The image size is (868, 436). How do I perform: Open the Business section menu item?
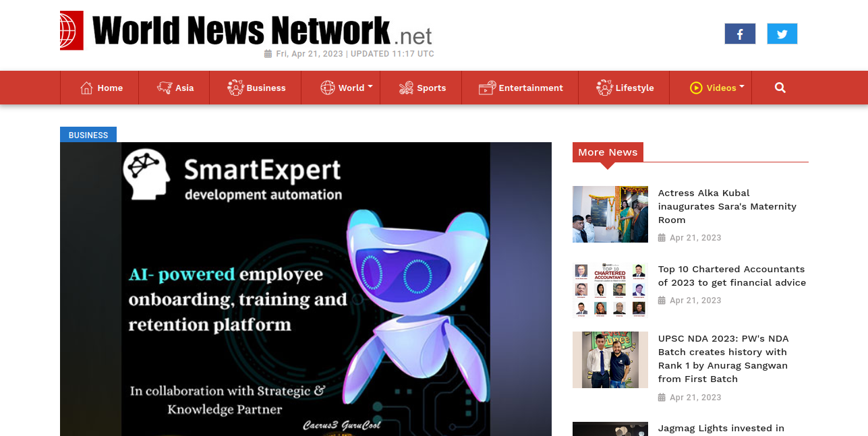(x=256, y=88)
